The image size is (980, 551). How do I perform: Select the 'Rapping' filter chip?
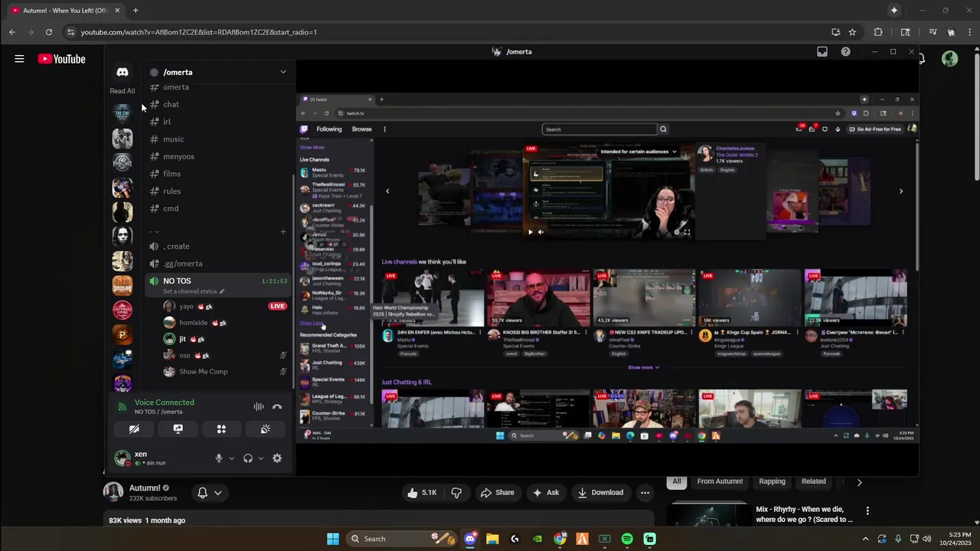click(x=772, y=481)
